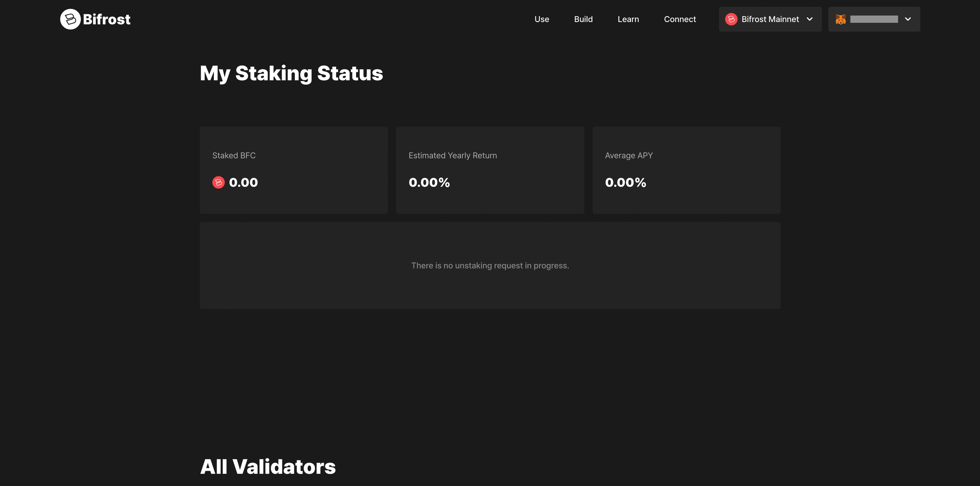Click the All Validators heading
This screenshot has height=486, width=980.
[268, 467]
